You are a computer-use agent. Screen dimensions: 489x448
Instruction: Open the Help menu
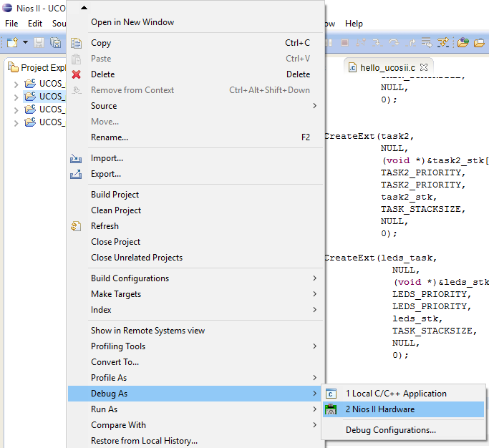354,24
